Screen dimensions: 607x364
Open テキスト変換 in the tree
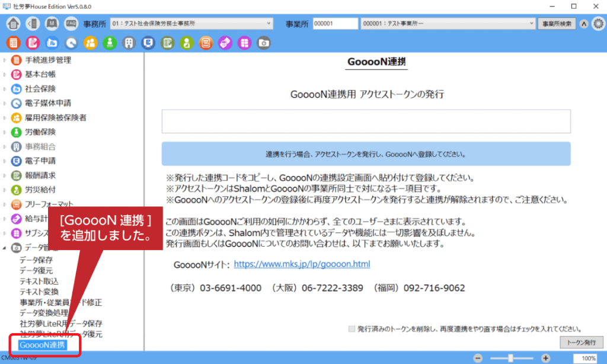39,292
